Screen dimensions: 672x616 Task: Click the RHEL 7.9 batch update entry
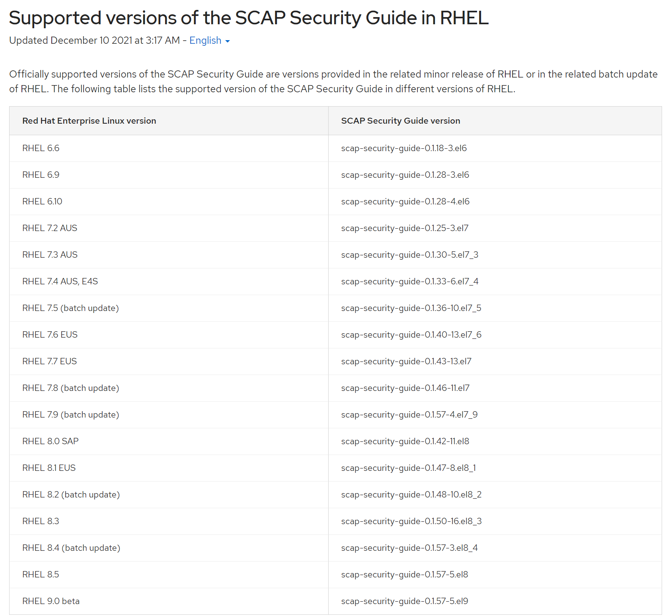point(71,414)
